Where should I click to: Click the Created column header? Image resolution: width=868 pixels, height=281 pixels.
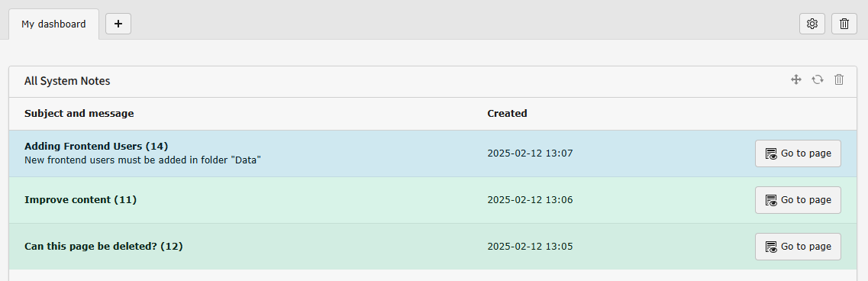pyautogui.click(x=507, y=114)
